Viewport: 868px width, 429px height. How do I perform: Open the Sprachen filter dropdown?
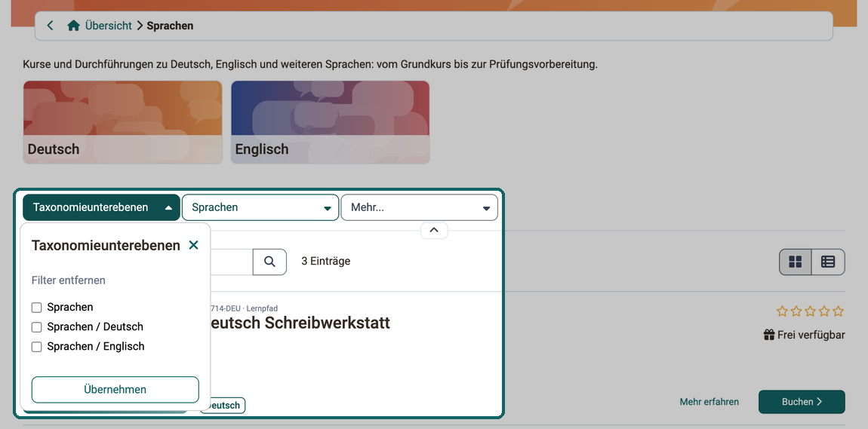pyautogui.click(x=260, y=207)
